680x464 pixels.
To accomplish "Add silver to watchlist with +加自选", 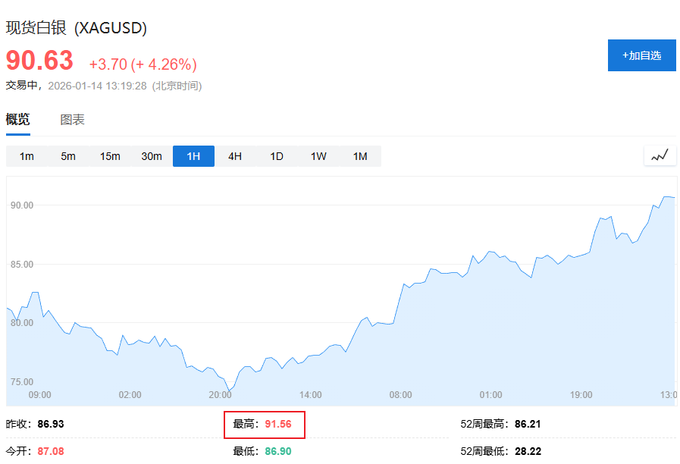I will click(641, 55).
